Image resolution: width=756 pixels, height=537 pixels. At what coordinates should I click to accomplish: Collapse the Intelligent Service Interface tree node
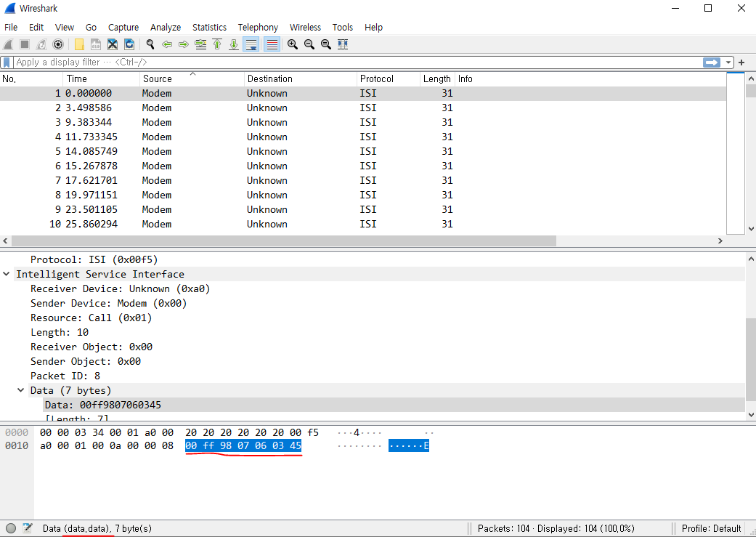point(7,274)
